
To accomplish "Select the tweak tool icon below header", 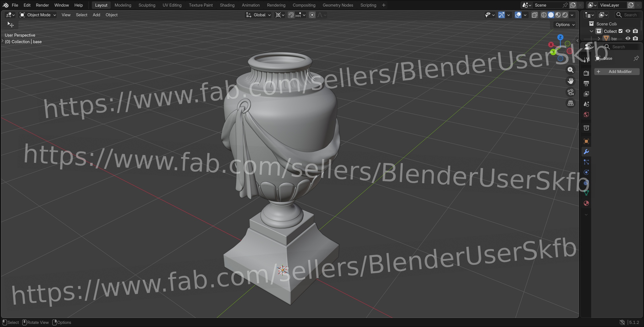I will [11, 25].
